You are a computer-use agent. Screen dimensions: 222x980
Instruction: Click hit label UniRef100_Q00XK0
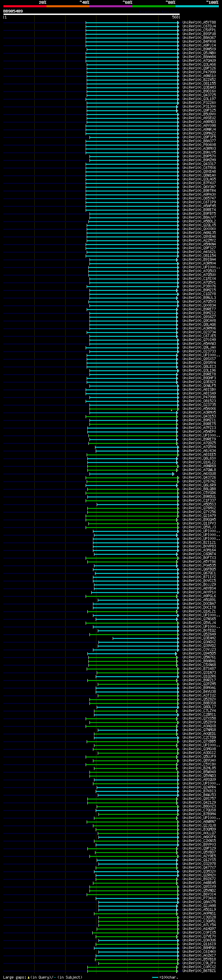[199, 229]
